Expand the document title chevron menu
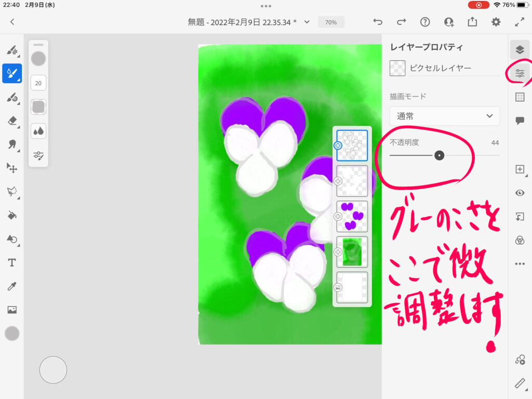The image size is (532, 399). click(x=307, y=22)
